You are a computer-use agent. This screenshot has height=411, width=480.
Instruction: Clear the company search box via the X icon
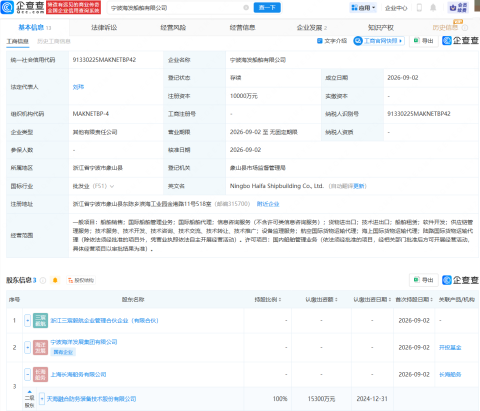click(246, 8)
